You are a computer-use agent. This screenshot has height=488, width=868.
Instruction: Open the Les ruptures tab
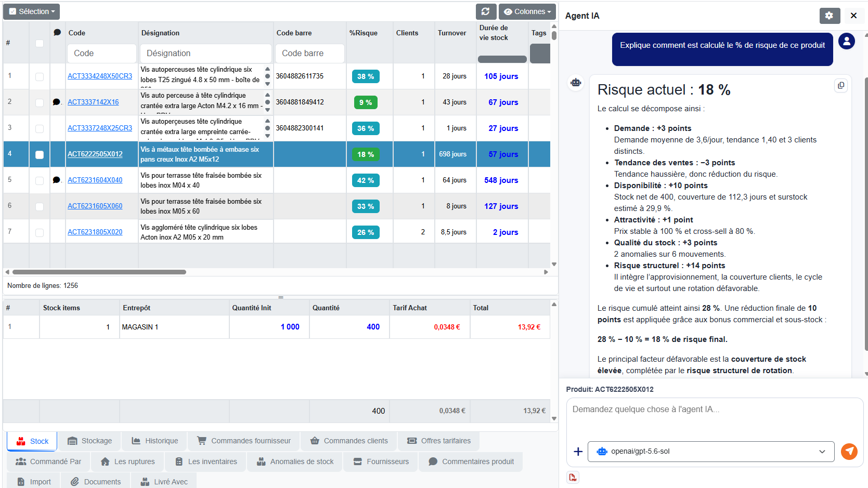click(128, 461)
